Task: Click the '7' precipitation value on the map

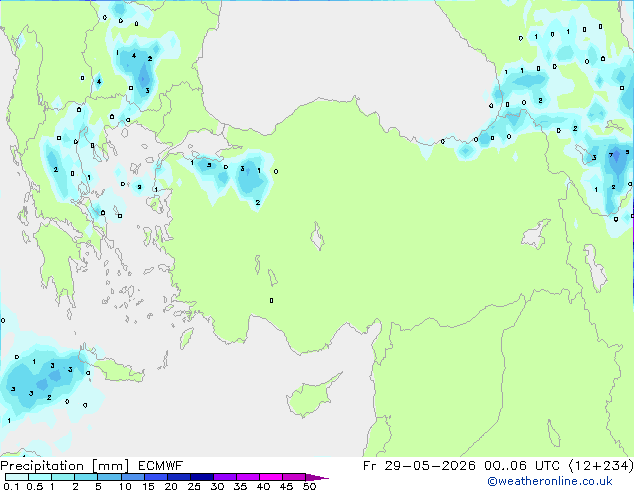Action: click(611, 155)
